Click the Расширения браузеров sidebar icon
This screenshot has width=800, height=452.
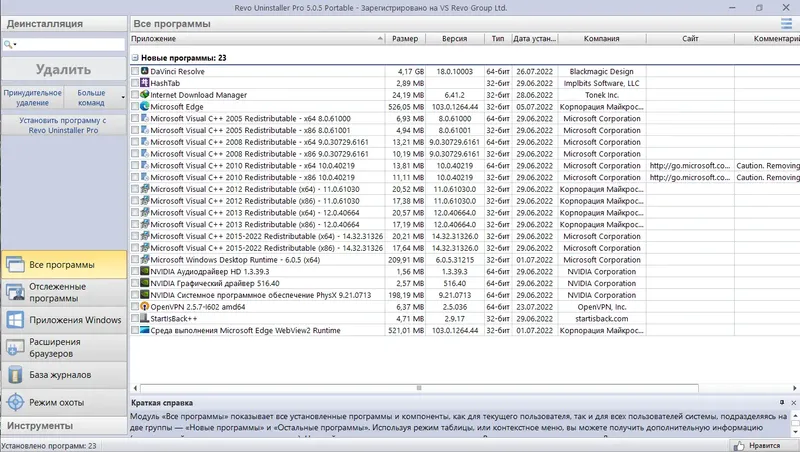[15, 347]
